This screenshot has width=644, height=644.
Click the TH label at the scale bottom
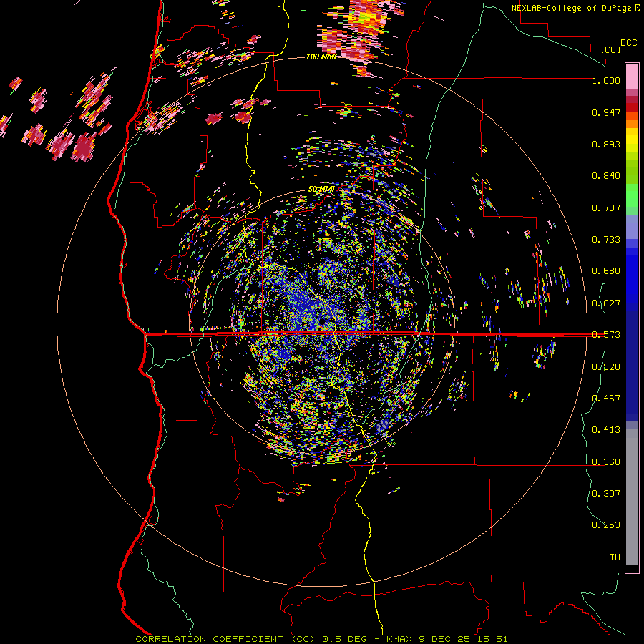click(615, 557)
